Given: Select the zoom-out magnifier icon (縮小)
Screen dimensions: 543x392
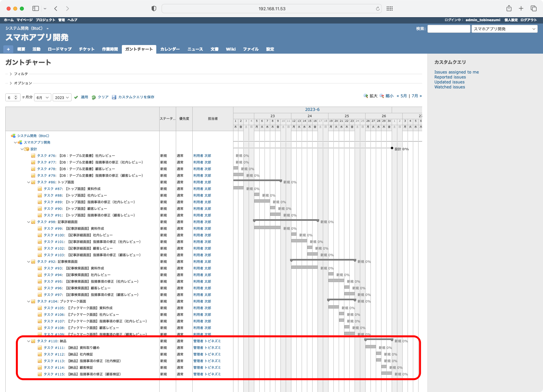Looking at the screenshot, I should pyautogui.click(x=381, y=96).
